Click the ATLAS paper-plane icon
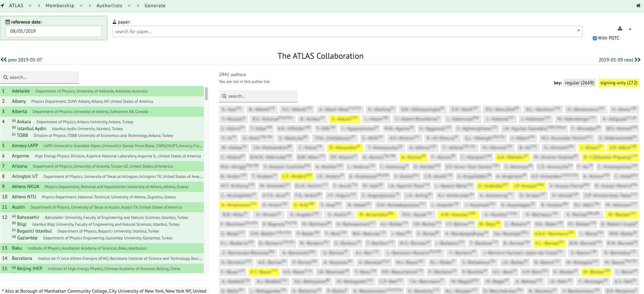 3,5
